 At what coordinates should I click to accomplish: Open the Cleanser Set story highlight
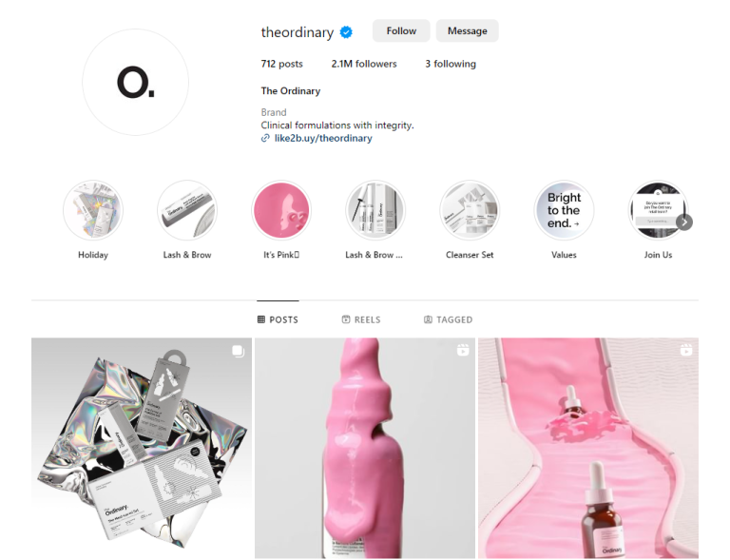coord(470,210)
